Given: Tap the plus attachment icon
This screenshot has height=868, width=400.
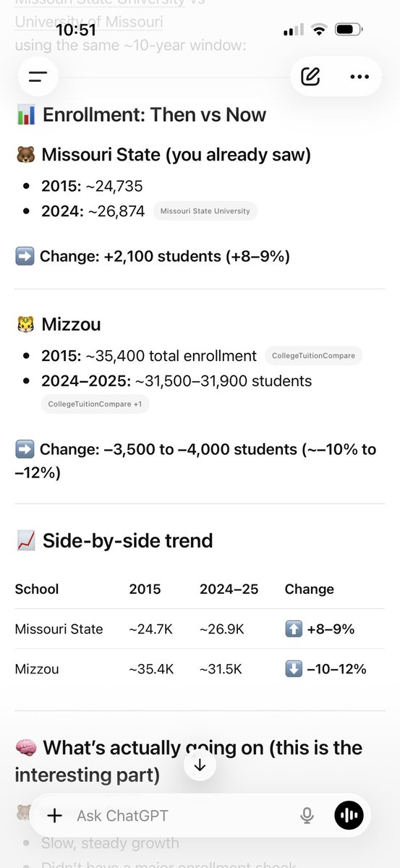Looking at the screenshot, I should coord(55,816).
